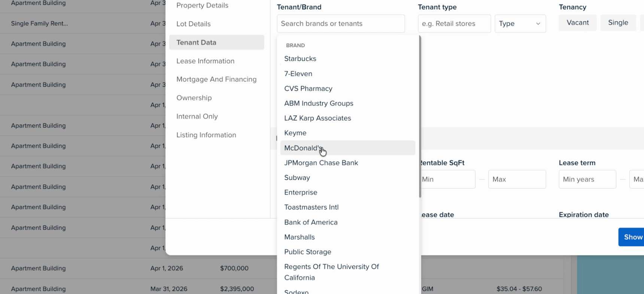Choose Starbucks in the brand list
644x294 pixels.
pyautogui.click(x=300, y=59)
